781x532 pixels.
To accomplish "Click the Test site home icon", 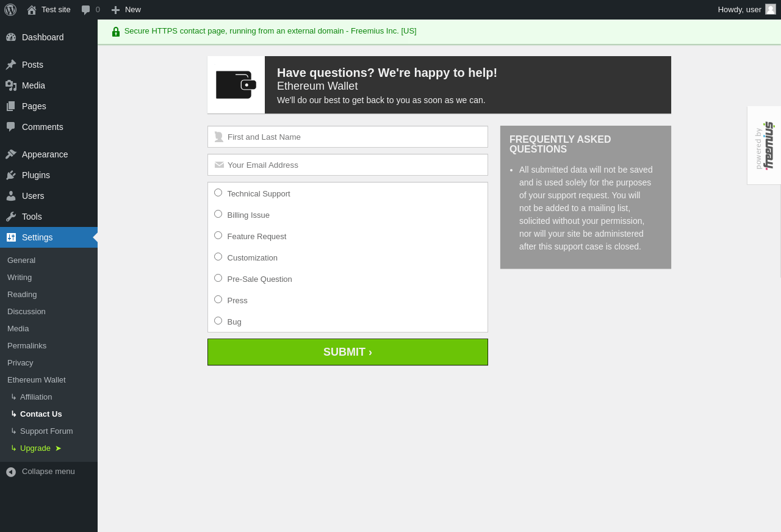I will tap(32, 10).
